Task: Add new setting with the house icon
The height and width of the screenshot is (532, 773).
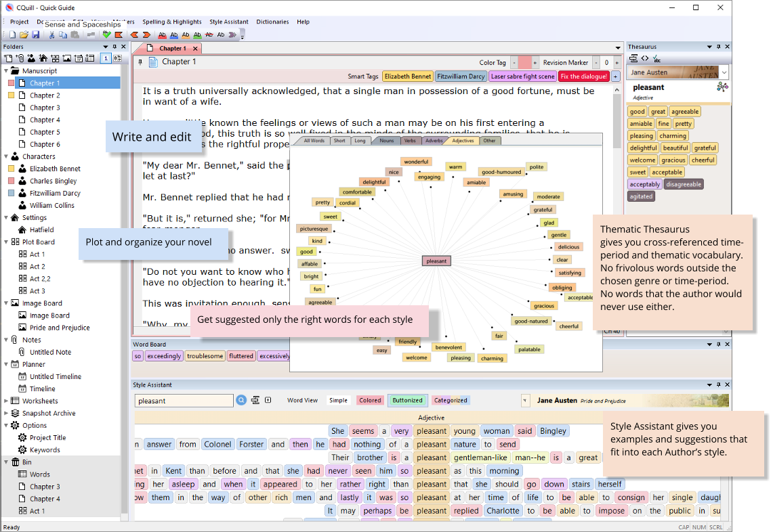Action: pos(43,59)
